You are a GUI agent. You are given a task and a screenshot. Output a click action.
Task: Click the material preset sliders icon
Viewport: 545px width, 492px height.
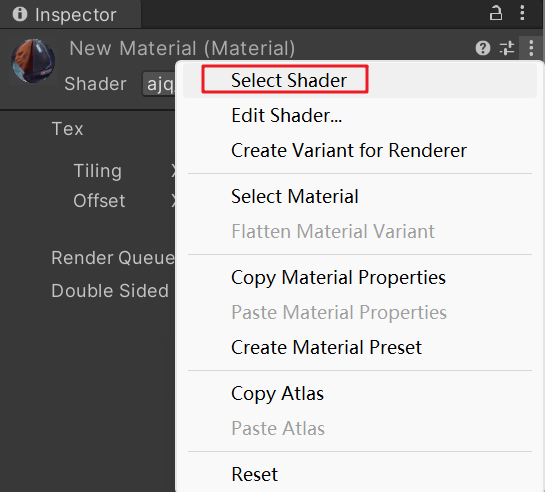507,48
